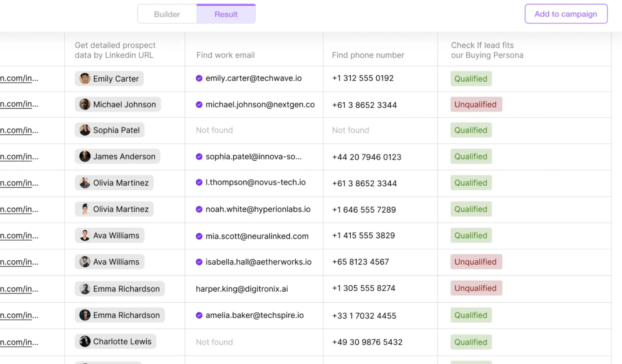622x364 pixels.
Task: Click verified icon beside mia.scott@neuralinked.com
Action: click(x=199, y=236)
